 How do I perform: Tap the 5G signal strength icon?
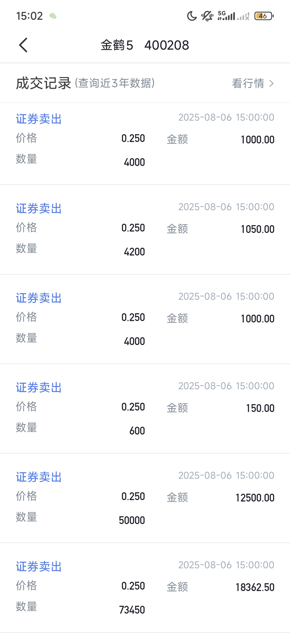coord(226,16)
